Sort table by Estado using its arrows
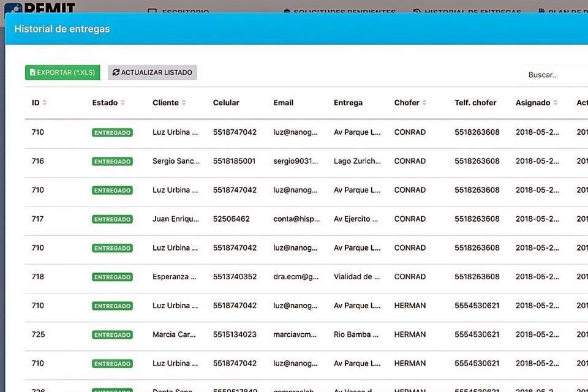The height and width of the screenshot is (392, 588). 123,102
